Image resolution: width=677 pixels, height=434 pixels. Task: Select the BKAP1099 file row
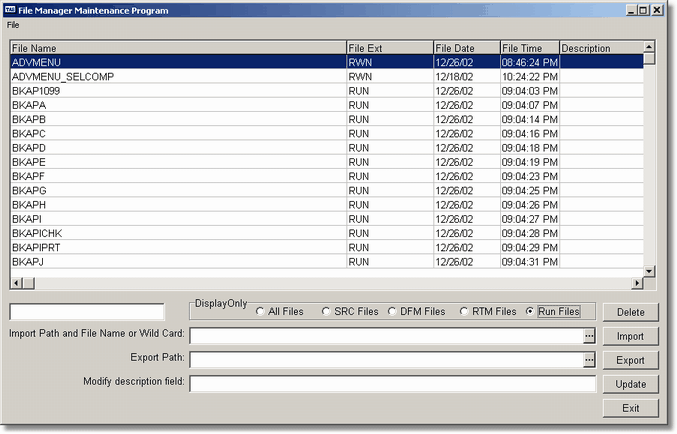(327, 91)
